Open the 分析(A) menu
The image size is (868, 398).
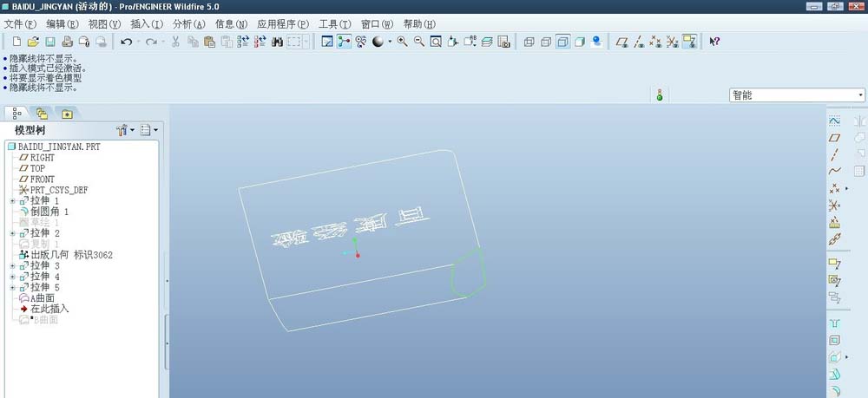(x=188, y=23)
